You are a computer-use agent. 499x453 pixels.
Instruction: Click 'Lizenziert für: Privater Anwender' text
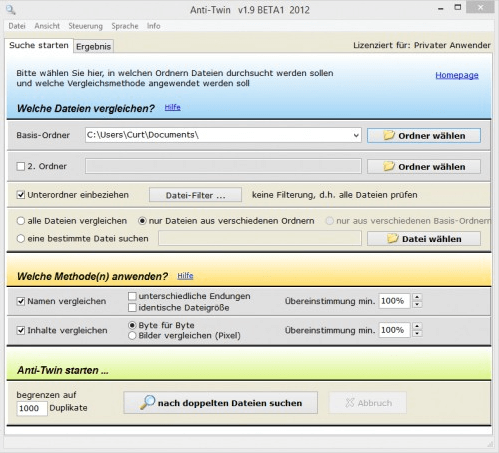point(422,45)
